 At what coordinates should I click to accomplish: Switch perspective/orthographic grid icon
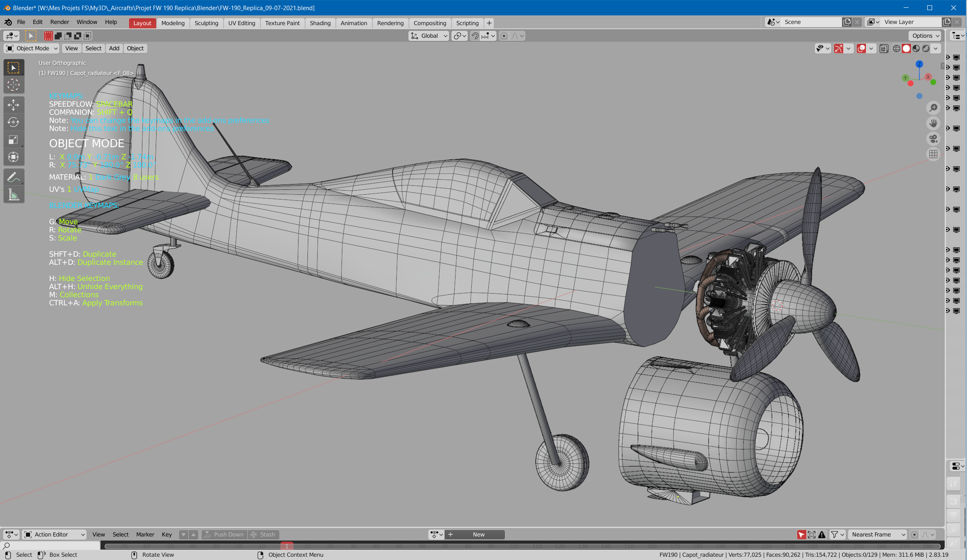(x=933, y=154)
